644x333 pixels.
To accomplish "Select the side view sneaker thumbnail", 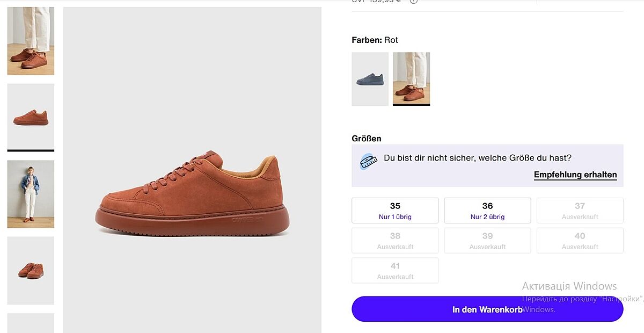I will pyautogui.click(x=31, y=117).
